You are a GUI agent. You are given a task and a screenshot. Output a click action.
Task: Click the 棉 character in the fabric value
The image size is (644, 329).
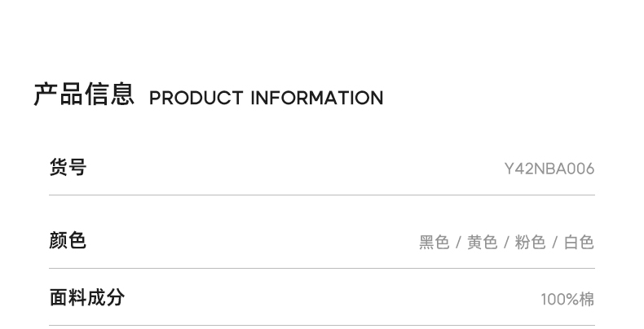click(x=587, y=300)
